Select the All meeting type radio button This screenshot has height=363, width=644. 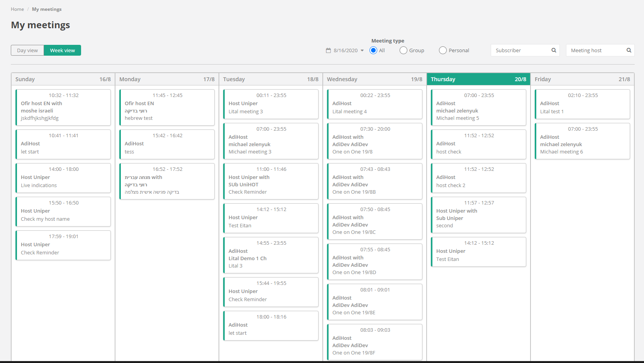373,50
